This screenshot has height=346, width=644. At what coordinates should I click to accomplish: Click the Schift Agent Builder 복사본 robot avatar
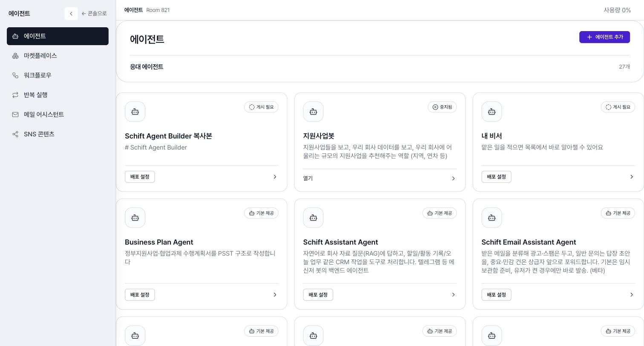tap(135, 112)
